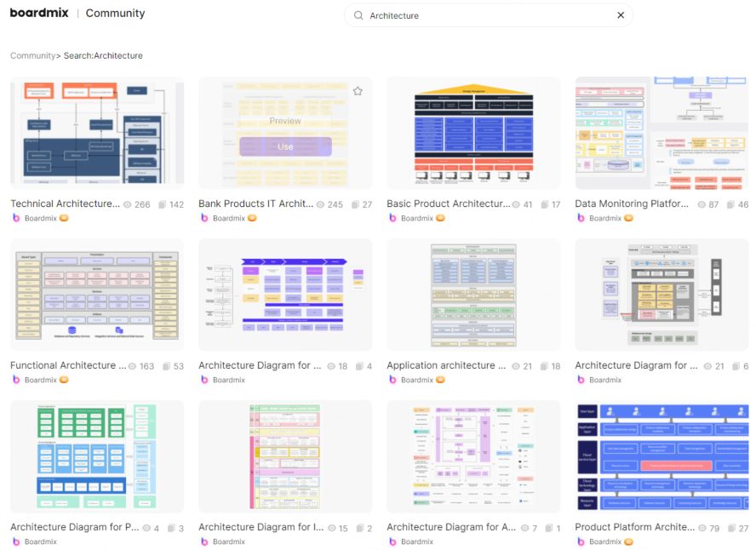This screenshot has width=756, height=550.
Task: Click the Architecture search input field
Action: click(485, 15)
